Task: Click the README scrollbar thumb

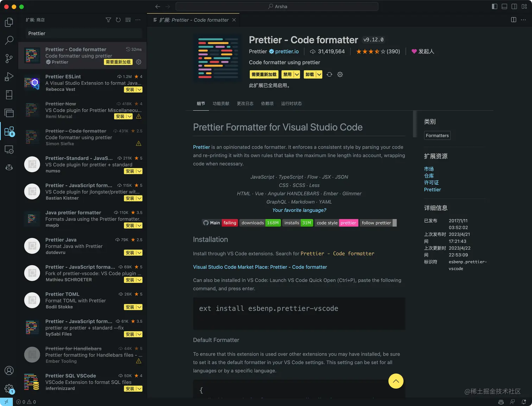Action: [x=415, y=124]
